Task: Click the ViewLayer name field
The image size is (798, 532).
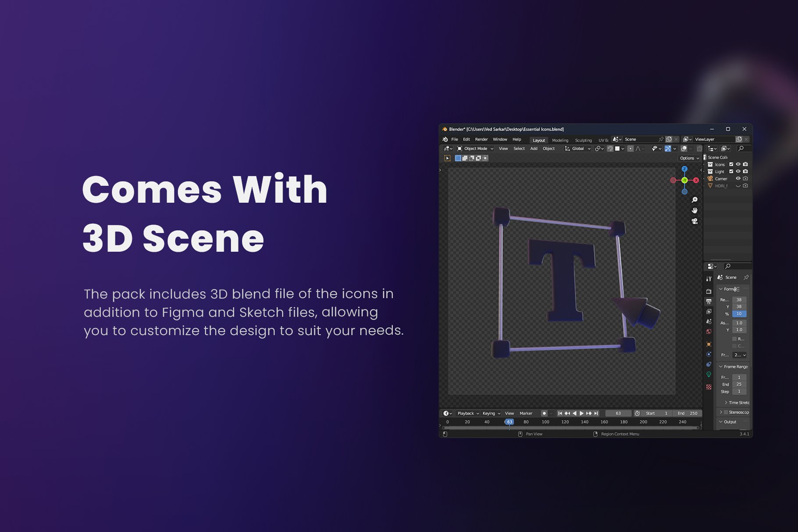Action: click(x=713, y=139)
